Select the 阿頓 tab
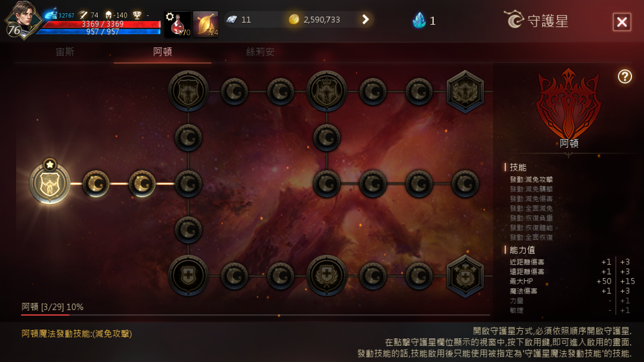The height and width of the screenshot is (362, 644). 163,52
